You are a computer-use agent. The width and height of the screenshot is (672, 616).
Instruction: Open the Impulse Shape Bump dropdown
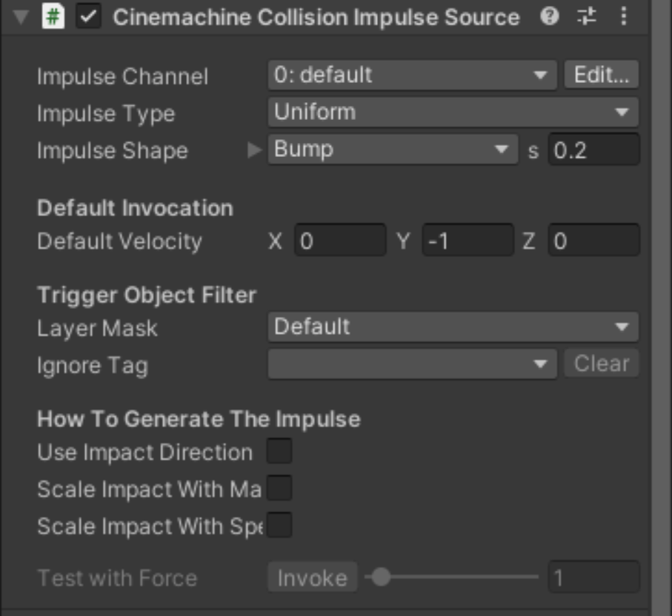click(393, 149)
